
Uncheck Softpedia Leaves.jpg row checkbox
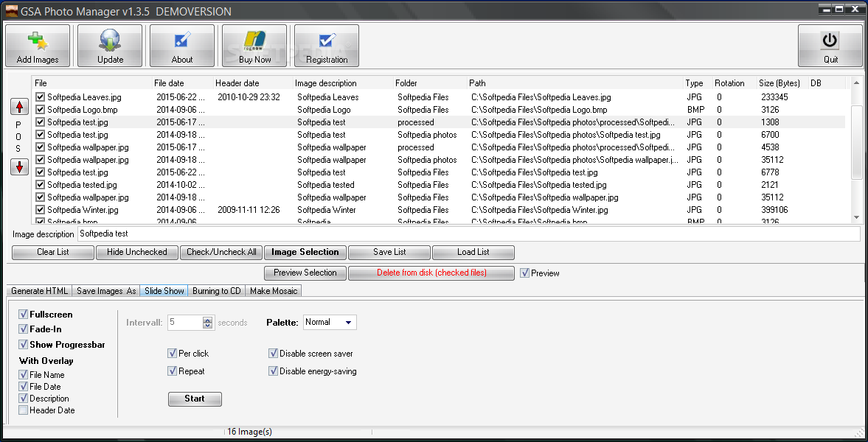[x=40, y=97]
